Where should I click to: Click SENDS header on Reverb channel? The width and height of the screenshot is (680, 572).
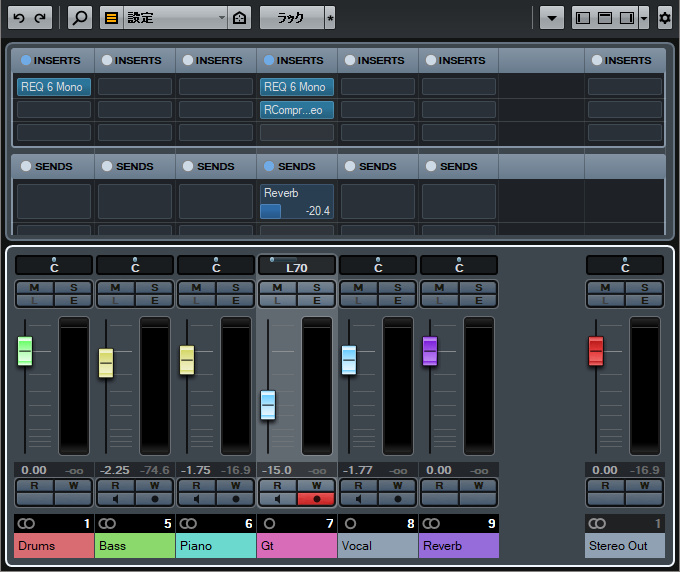click(x=458, y=167)
